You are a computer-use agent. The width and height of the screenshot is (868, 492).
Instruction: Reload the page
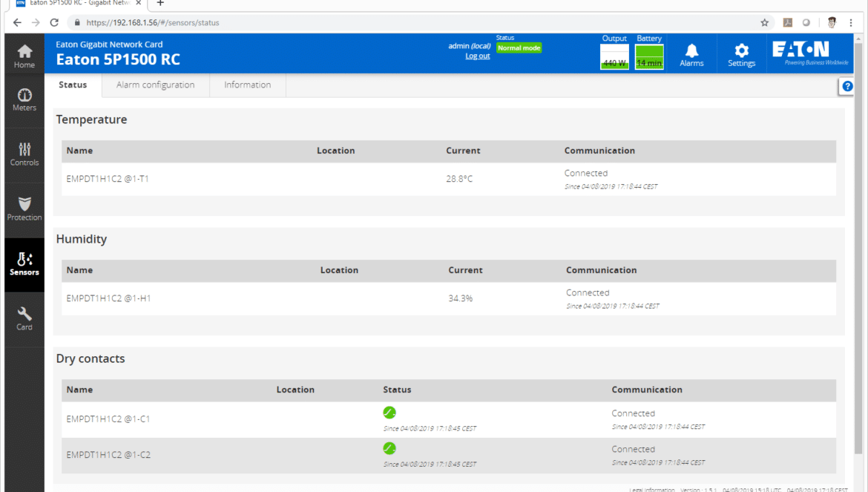54,23
